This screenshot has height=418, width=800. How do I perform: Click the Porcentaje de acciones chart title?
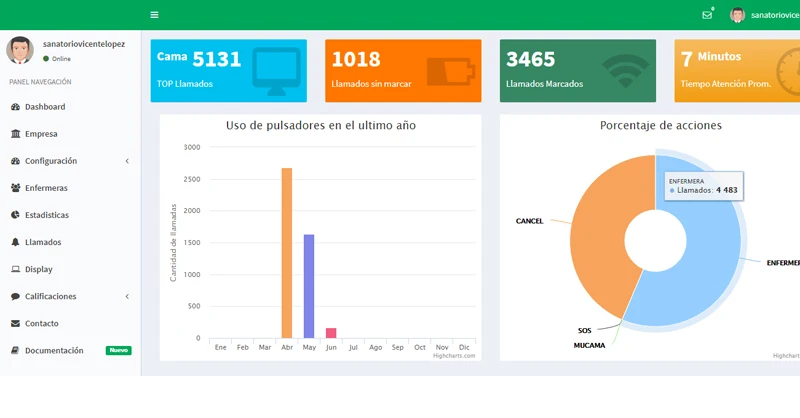tap(661, 126)
